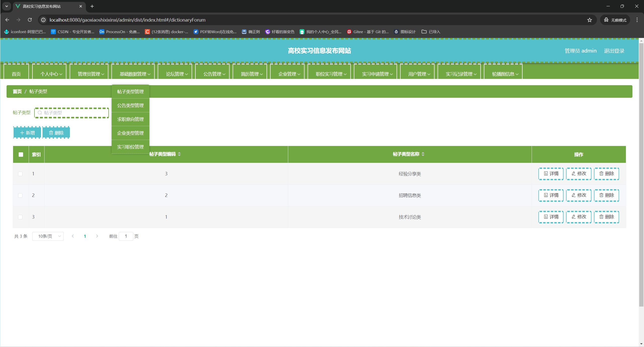Bookmark this page with the star icon

(590, 20)
